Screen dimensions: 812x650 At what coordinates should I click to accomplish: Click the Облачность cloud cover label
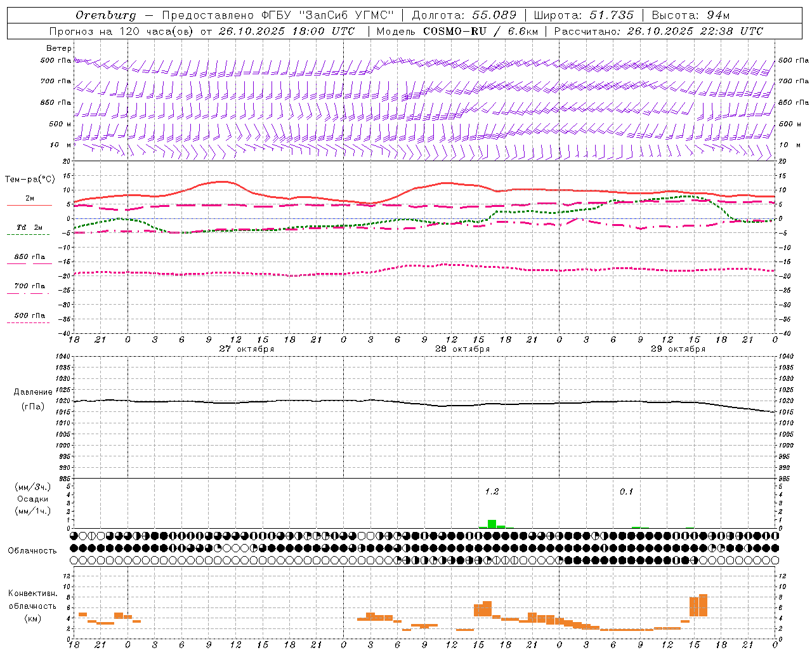click(x=32, y=550)
